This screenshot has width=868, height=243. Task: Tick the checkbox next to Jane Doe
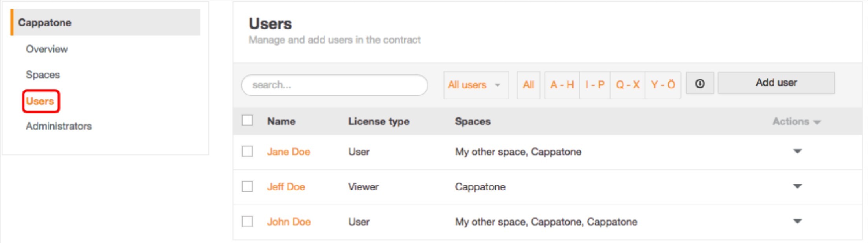point(247,152)
